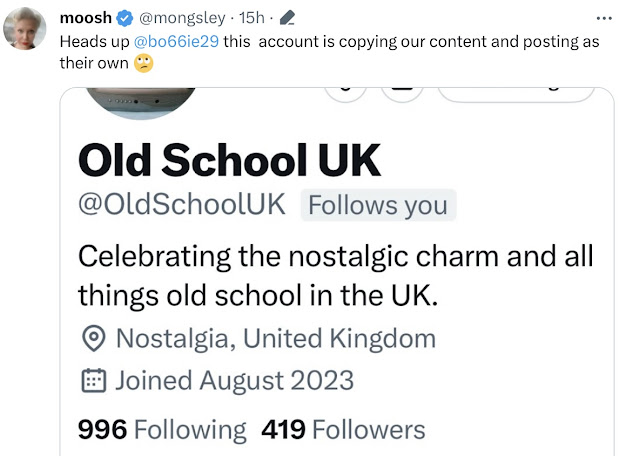
Task: Click the Follows you badge
Action: click(378, 205)
